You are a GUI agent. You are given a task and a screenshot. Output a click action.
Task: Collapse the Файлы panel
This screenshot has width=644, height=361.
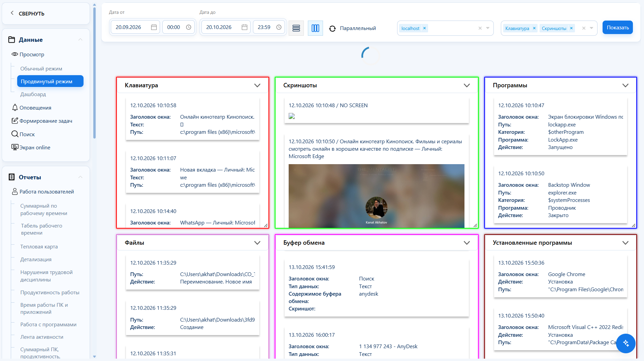coord(257,243)
